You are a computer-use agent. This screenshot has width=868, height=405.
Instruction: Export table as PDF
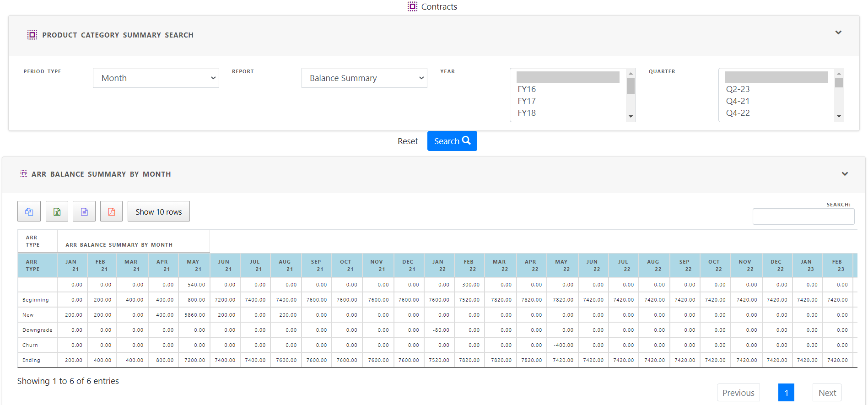(112, 211)
